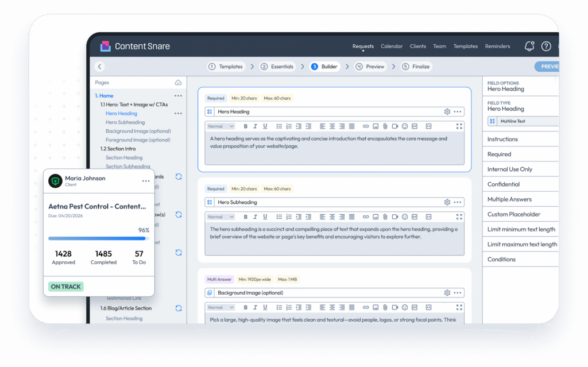The width and height of the screenshot is (588, 367).
Task: Open Normal style dropdown in Hero Subheading editor
Action: (220, 217)
